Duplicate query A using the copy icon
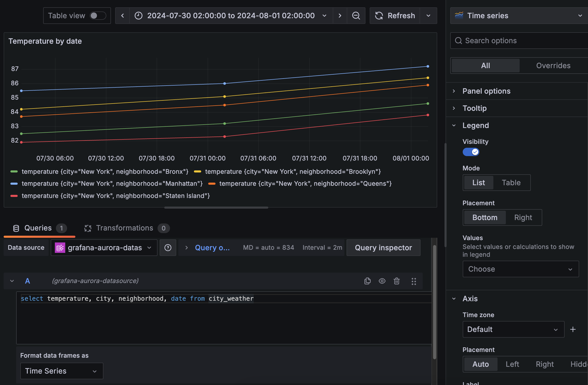This screenshot has width=588, height=385. [367, 281]
